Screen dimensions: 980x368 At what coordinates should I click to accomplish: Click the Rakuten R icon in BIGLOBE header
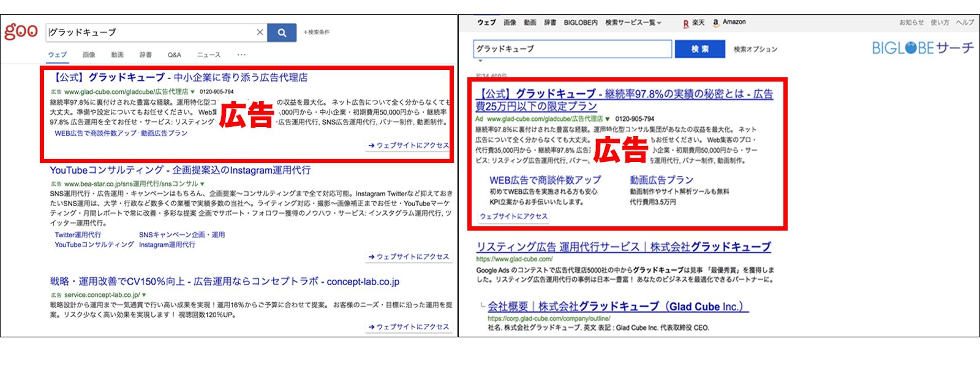click(686, 23)
